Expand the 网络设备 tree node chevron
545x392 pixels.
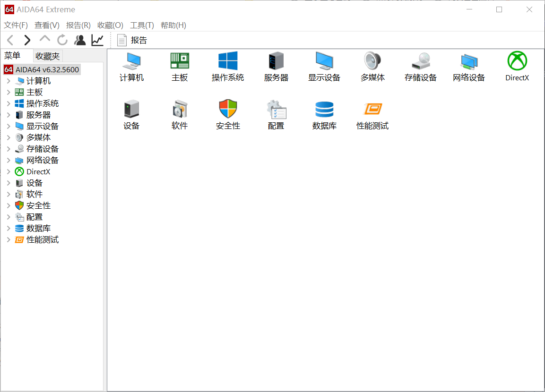[9, 161]
